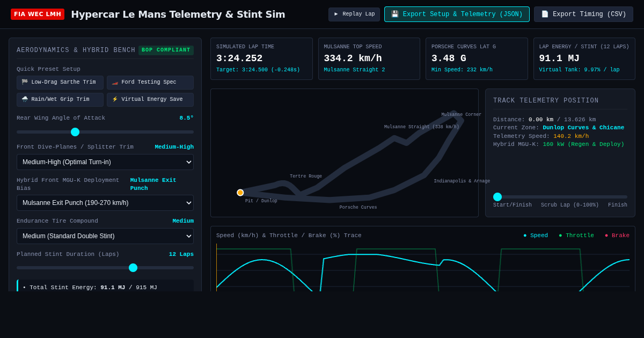Click the checkered flag icon on Low-Drag preset
644x338 pixels.
pyautogui.click(x=25, y=82)
